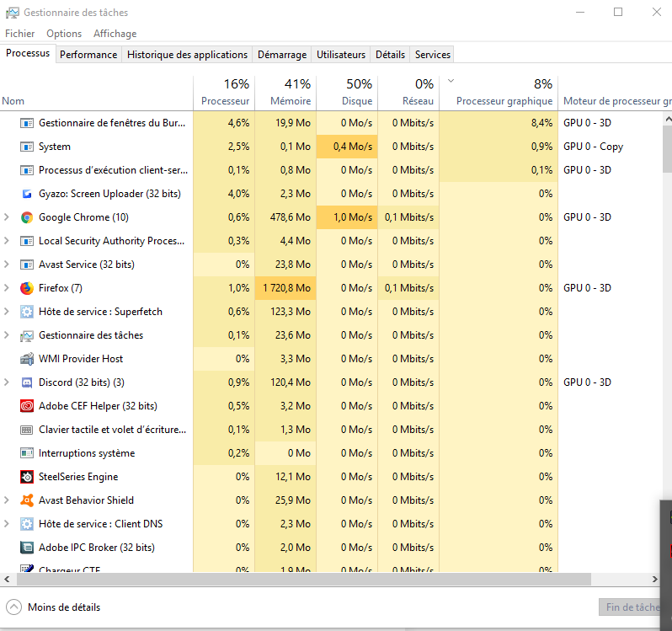Click the WMI Provider Host icon
This screenshot has width=672, height=631.
(x=27, y=359)
